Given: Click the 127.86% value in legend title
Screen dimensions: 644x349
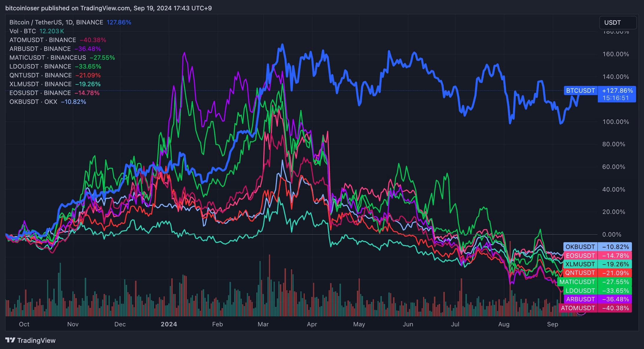Looking at the screenshot, I should pyautogui.click(x=119, y=22).
